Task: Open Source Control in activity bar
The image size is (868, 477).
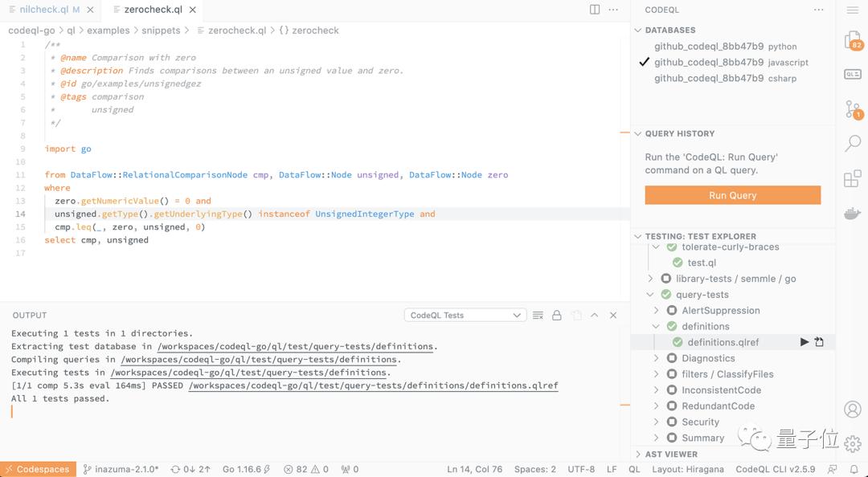Action: point(853,109)
